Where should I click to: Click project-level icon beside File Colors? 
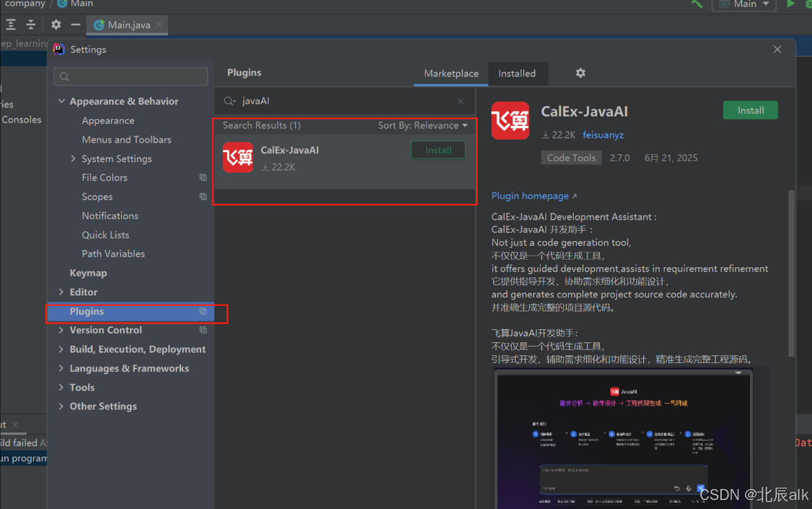point(203,178)
